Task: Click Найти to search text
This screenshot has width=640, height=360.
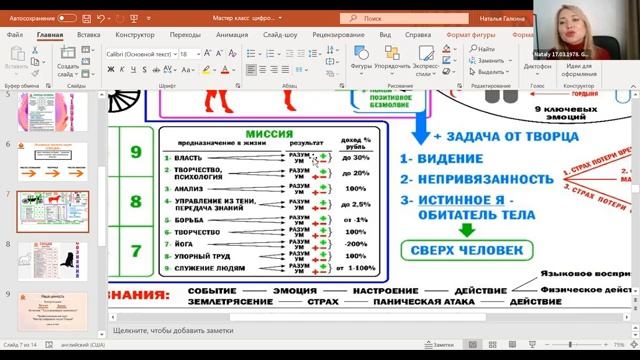Action: click(482, 49)
